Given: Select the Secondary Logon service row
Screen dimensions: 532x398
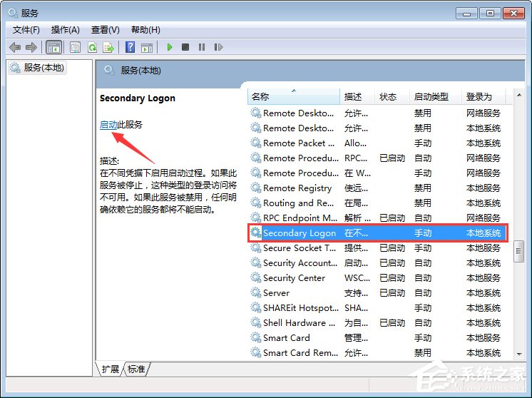Looking at the screenshot, I should click(x=378, y=233).
